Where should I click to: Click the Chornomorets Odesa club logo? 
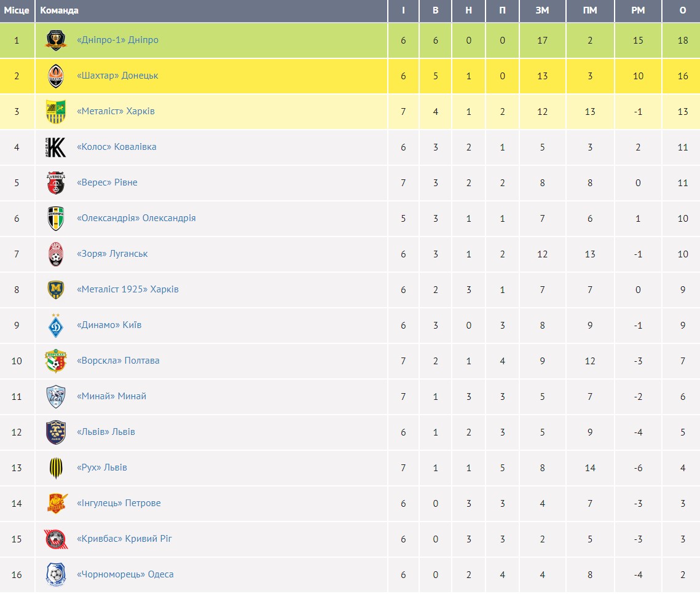click(56, 575)
